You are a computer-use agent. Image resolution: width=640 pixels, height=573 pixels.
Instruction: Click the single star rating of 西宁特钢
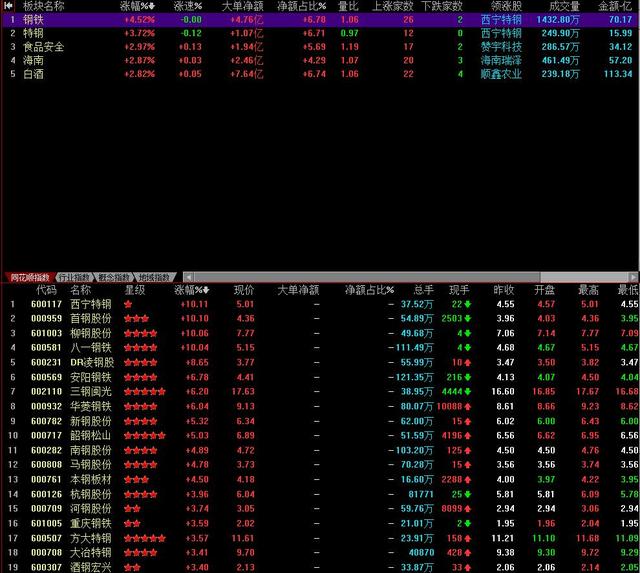pyautogui.click(x=128, y=303)
